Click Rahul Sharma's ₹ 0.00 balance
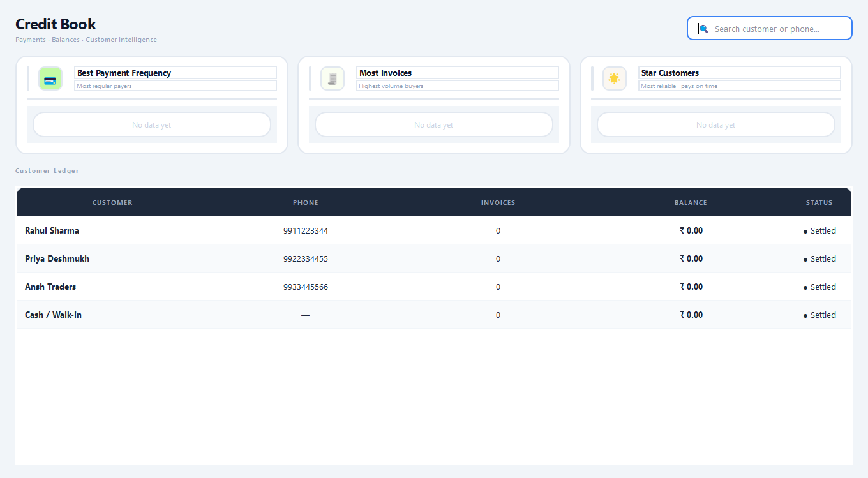 coord(691,231)
